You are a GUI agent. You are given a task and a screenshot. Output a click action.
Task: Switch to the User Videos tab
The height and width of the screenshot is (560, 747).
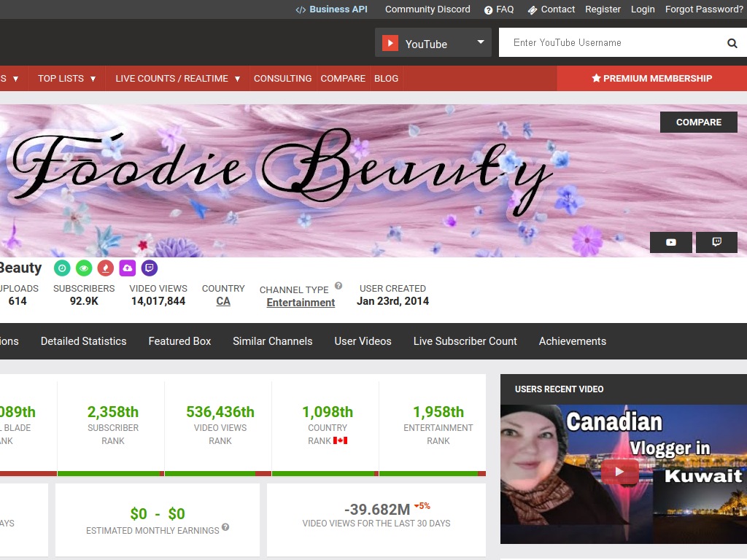click(363, 341)
